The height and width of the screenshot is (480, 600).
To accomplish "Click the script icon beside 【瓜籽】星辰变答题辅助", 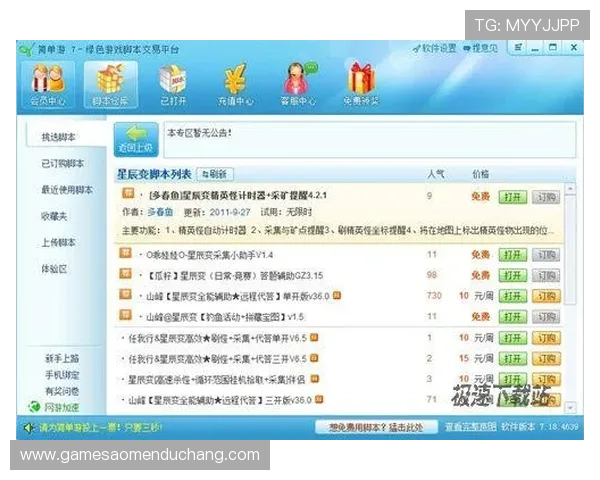I will point(126,274).
